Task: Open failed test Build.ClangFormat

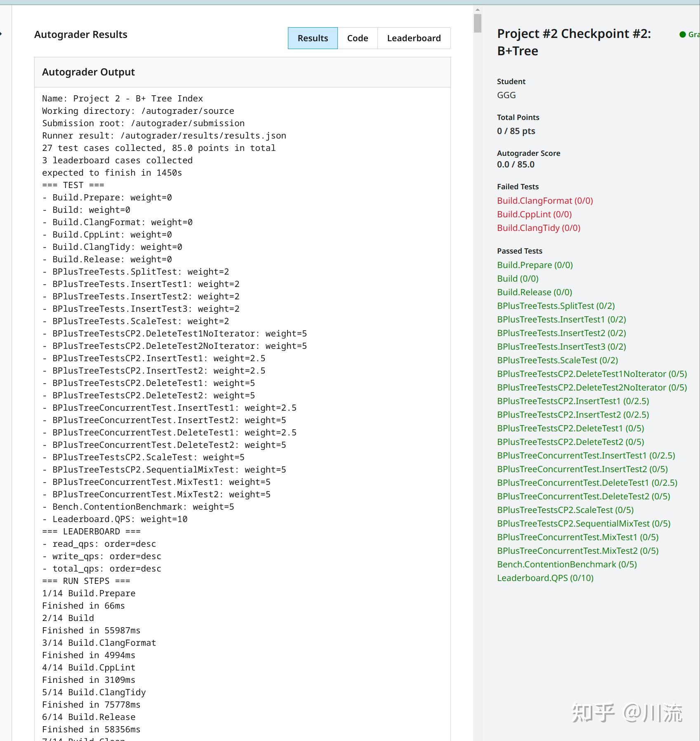Action: point(544,201)
